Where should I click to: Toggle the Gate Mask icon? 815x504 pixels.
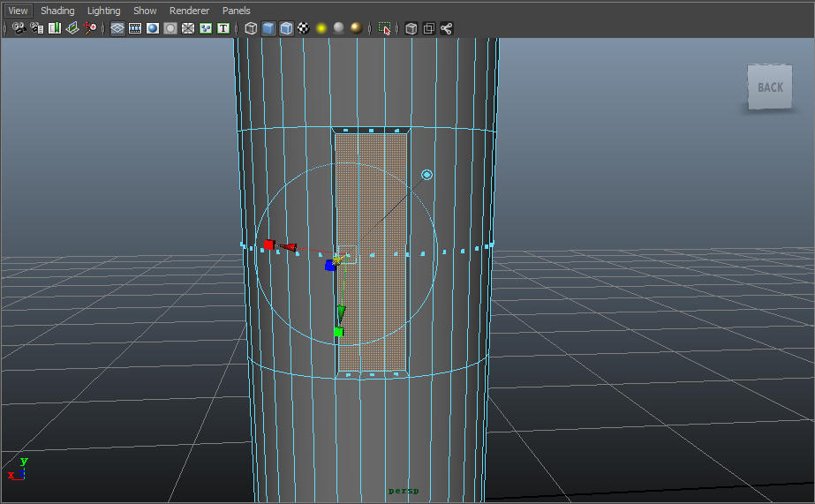170,28
